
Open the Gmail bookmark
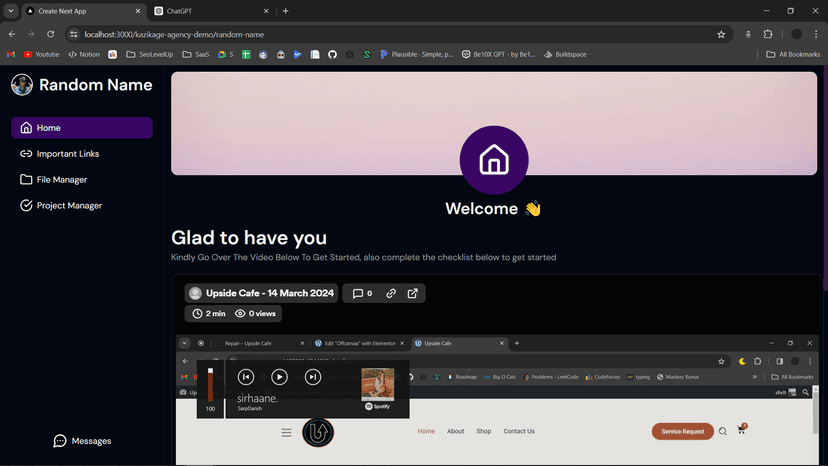point(11,54)
